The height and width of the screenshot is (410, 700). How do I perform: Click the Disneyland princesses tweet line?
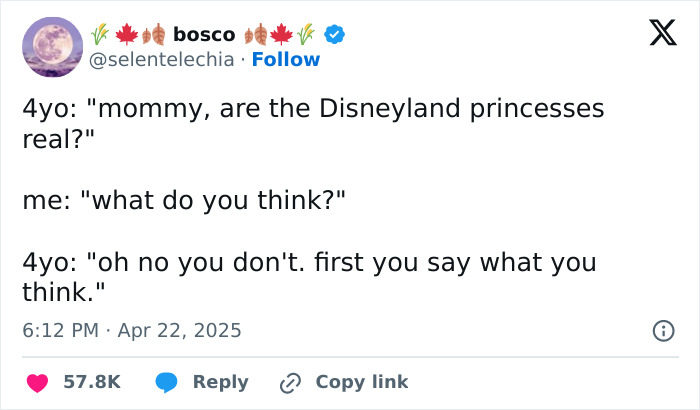coord(313,108)
